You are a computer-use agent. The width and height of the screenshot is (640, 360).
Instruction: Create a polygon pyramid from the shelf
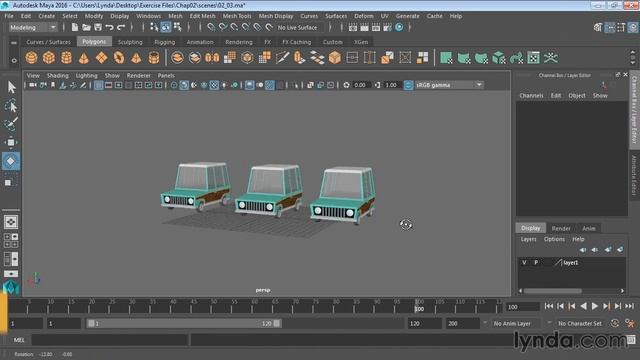coord(136,58)
